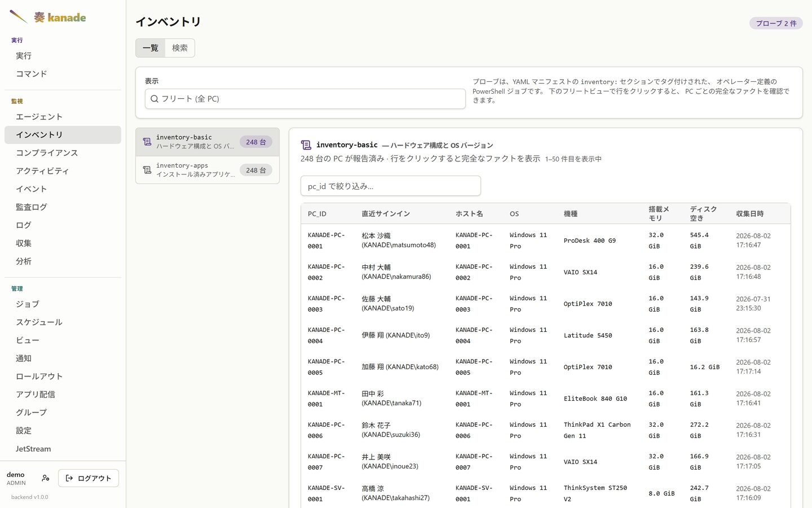Go to エージェント page
Screen dimensions: 812x508
63,117
